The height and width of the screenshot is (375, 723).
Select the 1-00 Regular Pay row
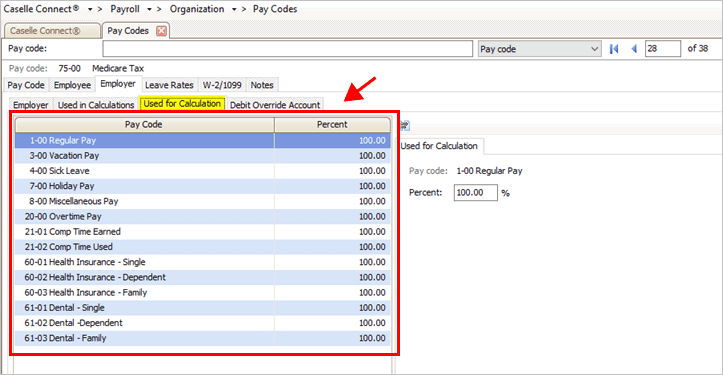click(x=202, y=140)
